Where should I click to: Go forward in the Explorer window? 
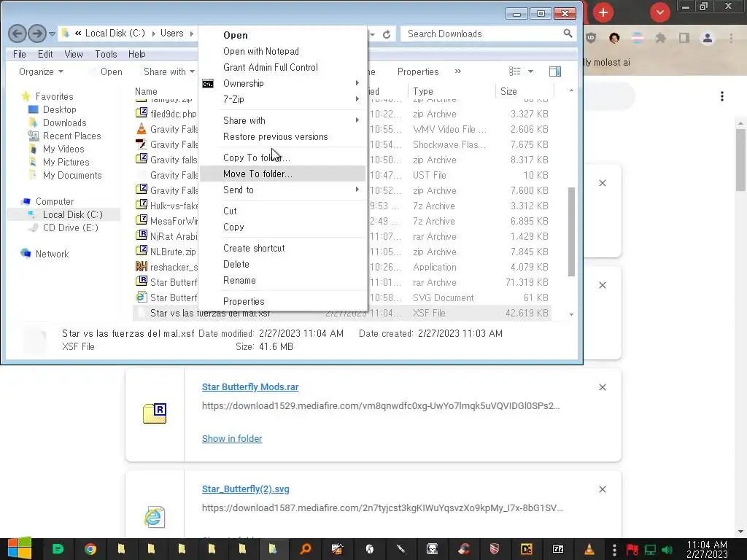pos(37,34)
